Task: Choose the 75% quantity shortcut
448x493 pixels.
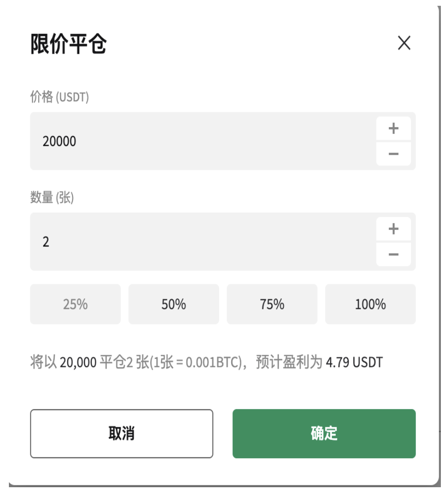Action: coord(272,304)
